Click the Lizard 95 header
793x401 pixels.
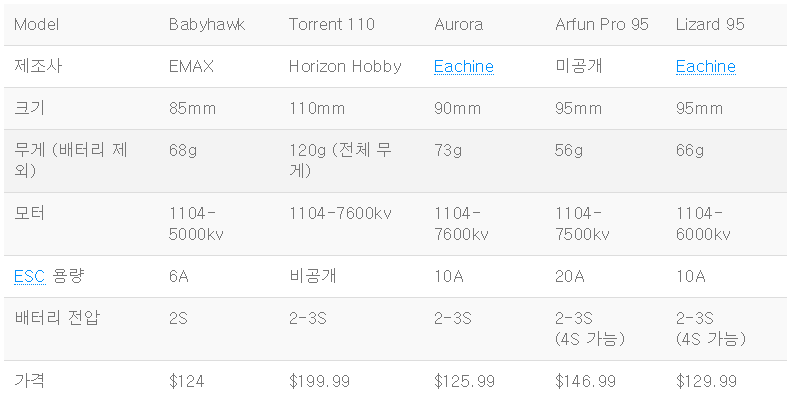(x=710, y=24)
